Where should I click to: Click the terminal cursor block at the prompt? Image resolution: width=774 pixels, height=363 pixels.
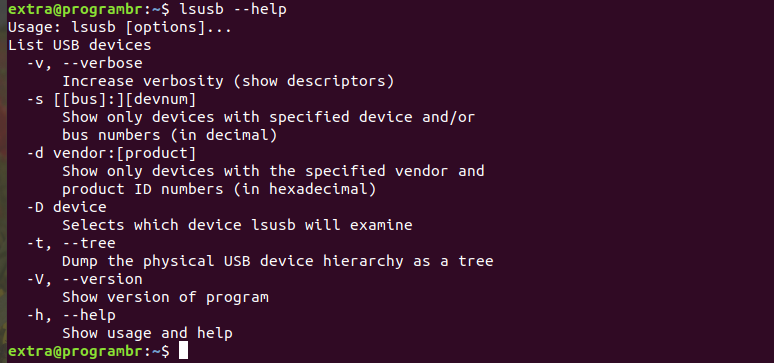(183, 351)
